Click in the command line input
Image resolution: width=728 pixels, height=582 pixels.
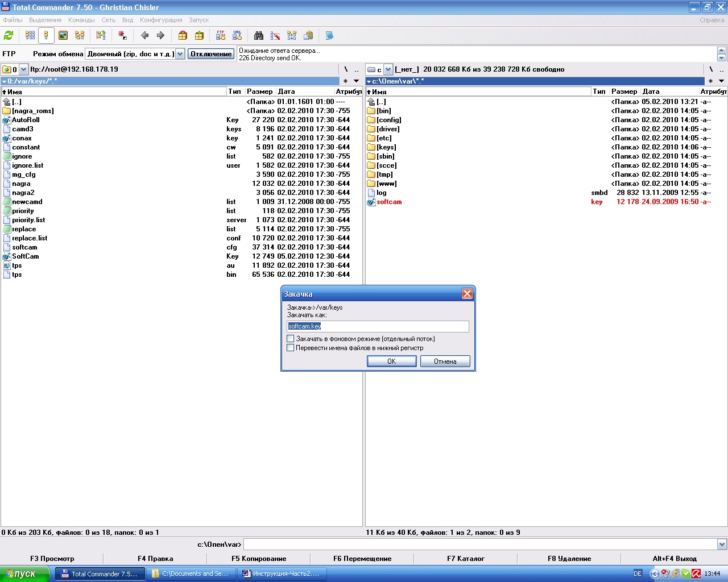pos(481,544)
